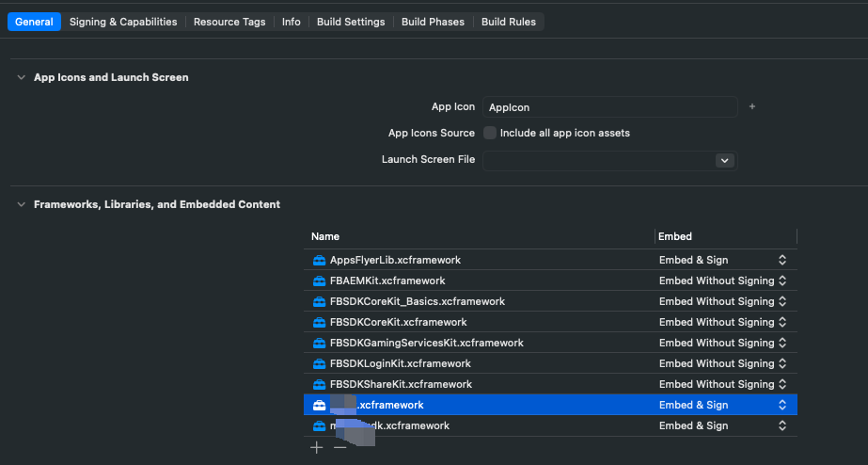Click the FBSDKShareKit framework icon

point(320,384)
